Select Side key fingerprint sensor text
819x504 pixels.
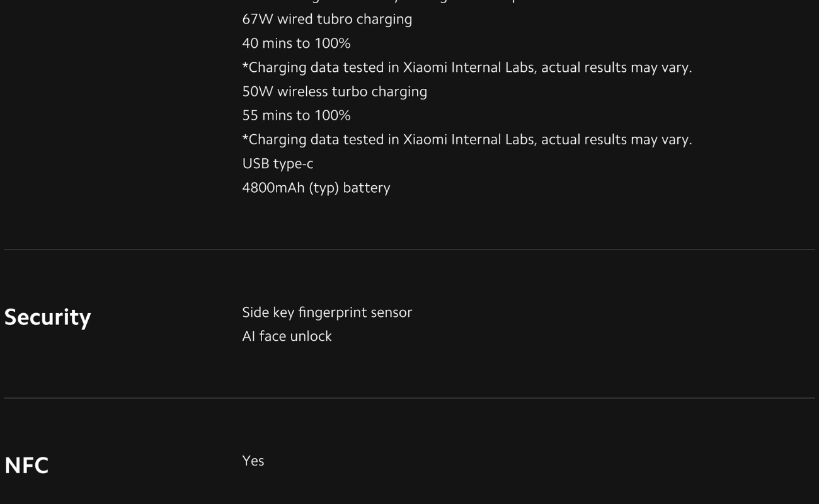point(327,312)
